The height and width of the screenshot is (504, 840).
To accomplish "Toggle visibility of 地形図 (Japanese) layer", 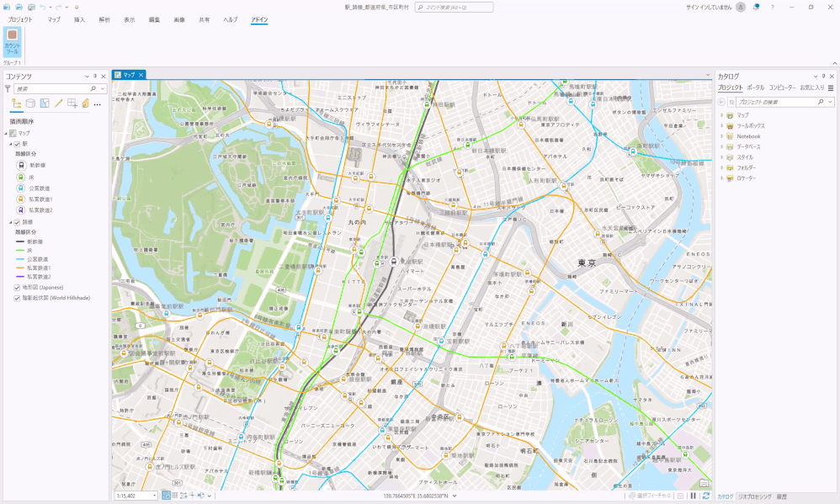I will 17,288.
